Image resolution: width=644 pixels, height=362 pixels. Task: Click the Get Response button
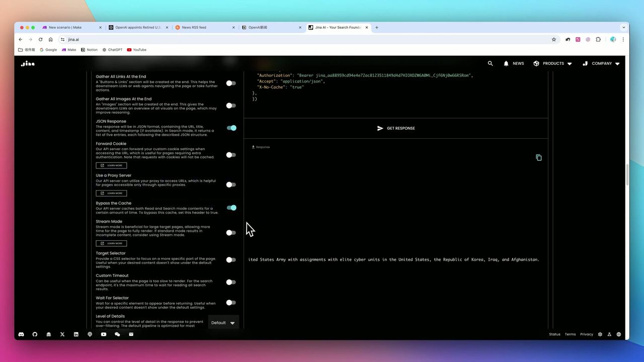pyautogui.click(x=395, y=128)
